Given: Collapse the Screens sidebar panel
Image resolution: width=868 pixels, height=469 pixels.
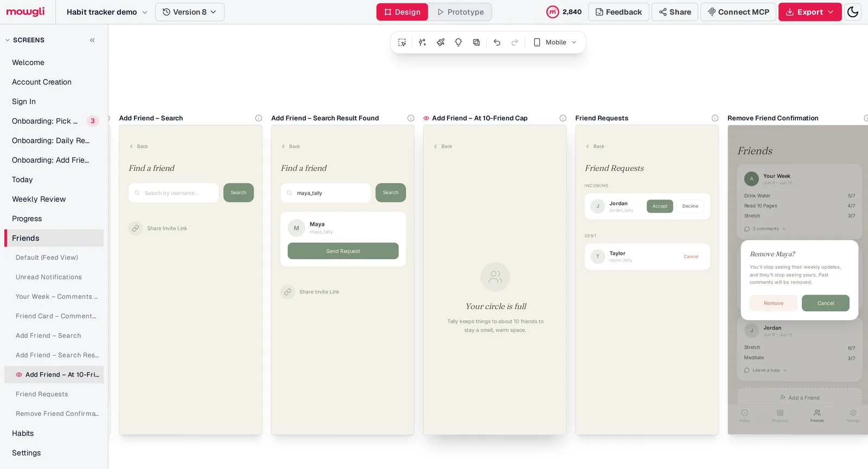Looking at the screenshot, I should [x=92, y=40].
